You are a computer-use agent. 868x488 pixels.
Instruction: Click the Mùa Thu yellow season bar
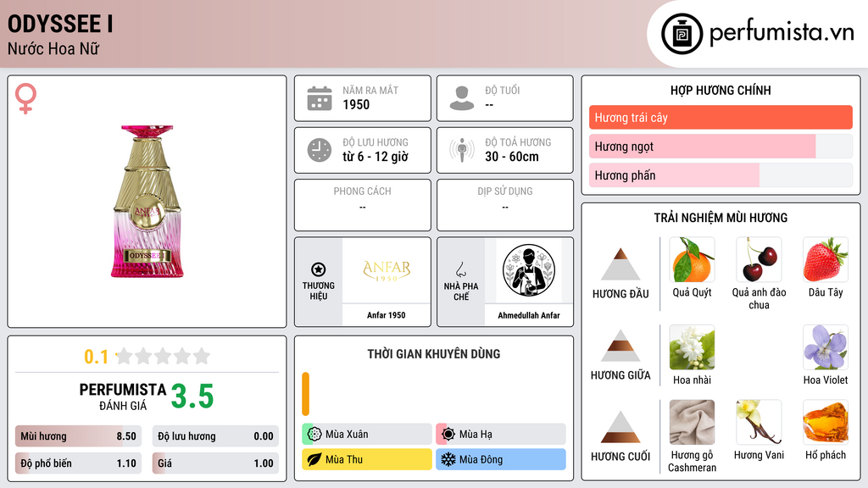(x=367, y=459)
